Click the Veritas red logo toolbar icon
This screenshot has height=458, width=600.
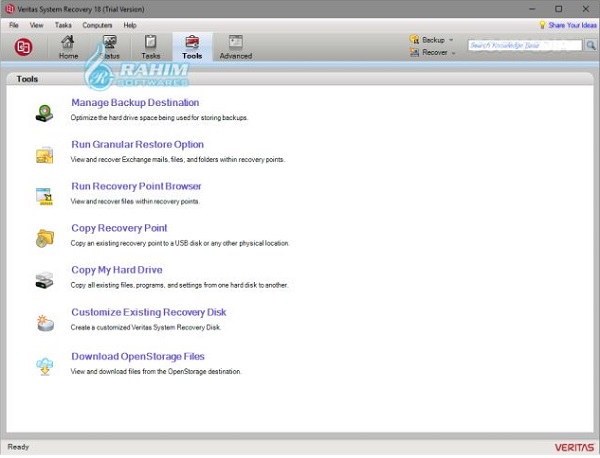[23, 47]
